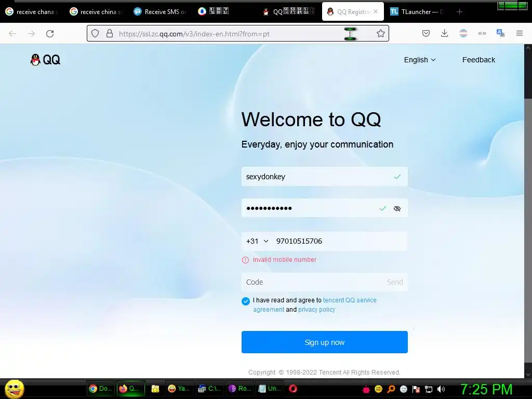This screenshot has width=532, height=399.
Task: Switch to the 'receive china' Google tab
Action: [x=96, y=12]
